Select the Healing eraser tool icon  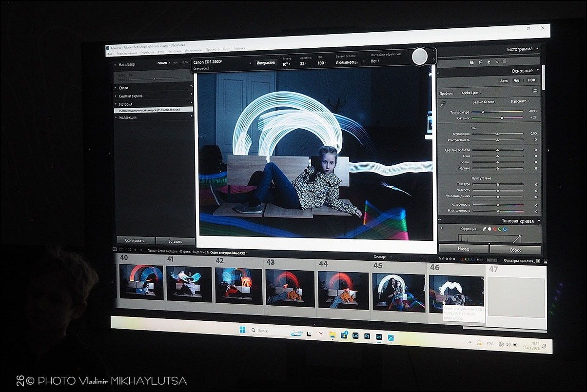point(489,62)
